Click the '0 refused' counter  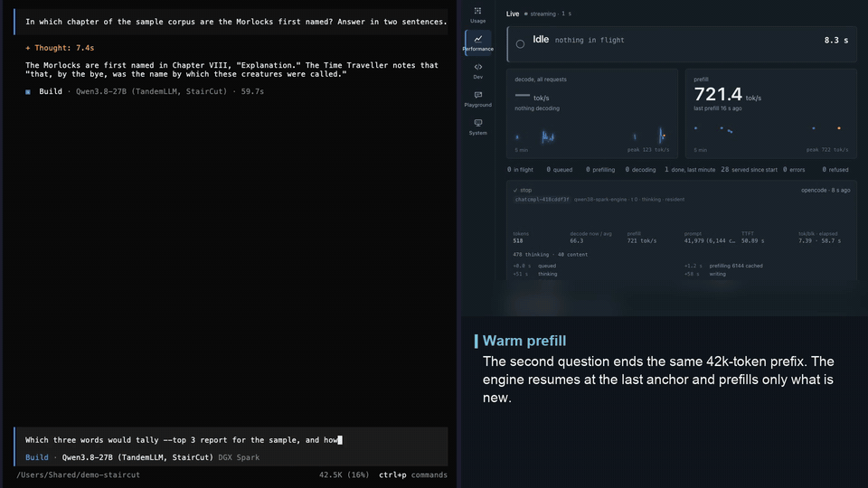coord(835,170)
